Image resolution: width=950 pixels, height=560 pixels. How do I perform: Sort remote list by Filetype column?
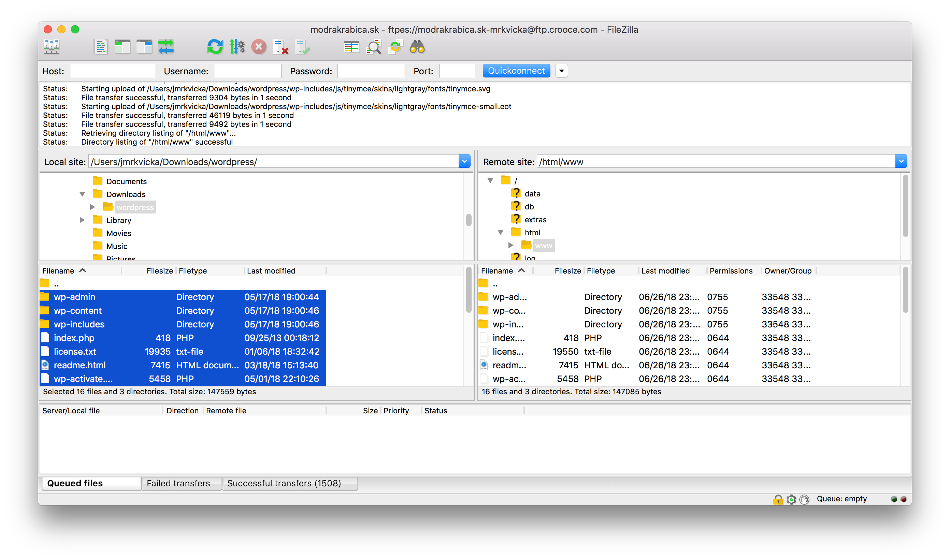pos(611,270)
